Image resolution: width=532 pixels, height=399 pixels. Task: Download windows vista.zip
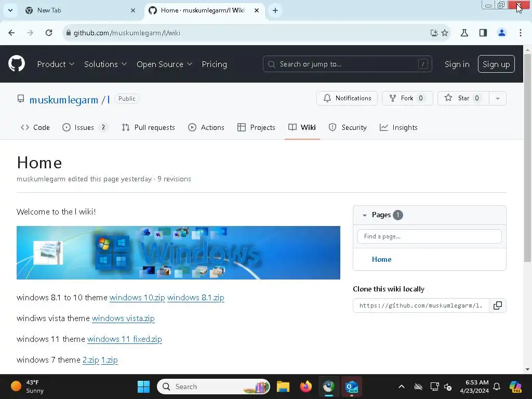123,318
